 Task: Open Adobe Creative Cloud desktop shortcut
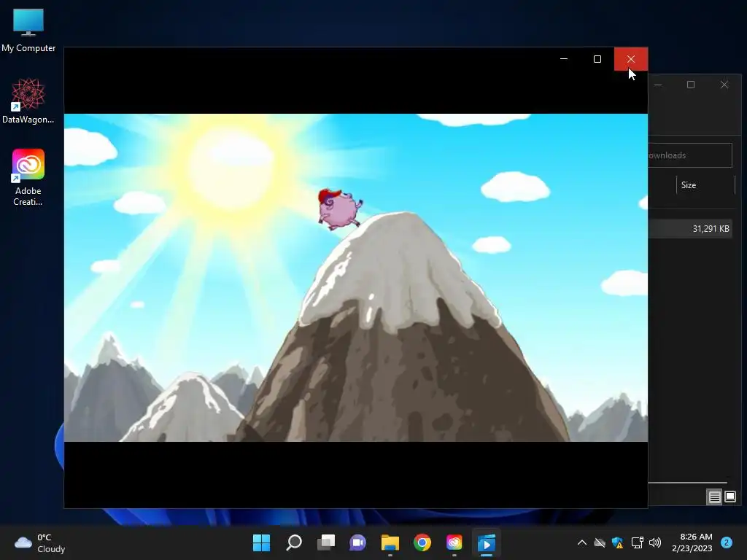(28, 177)
